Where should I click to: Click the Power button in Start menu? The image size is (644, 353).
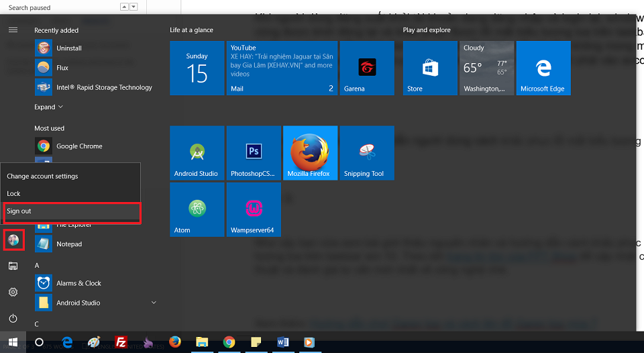[13, 319]
